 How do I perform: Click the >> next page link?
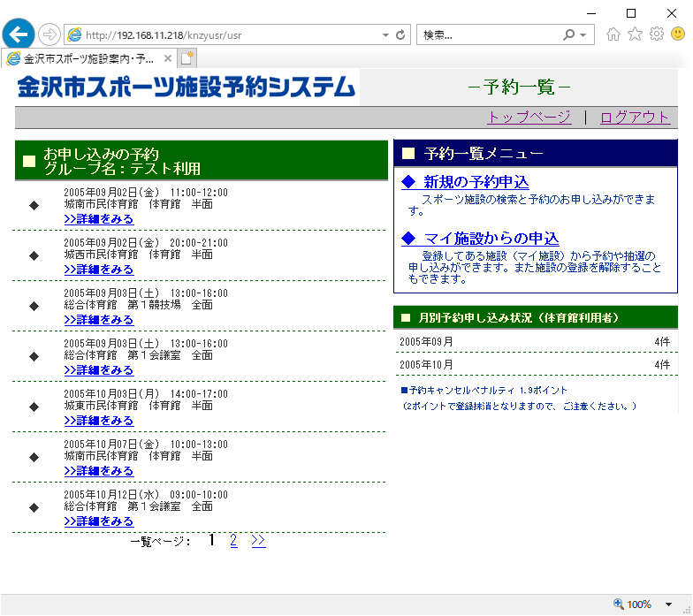(x=258, y=540)
